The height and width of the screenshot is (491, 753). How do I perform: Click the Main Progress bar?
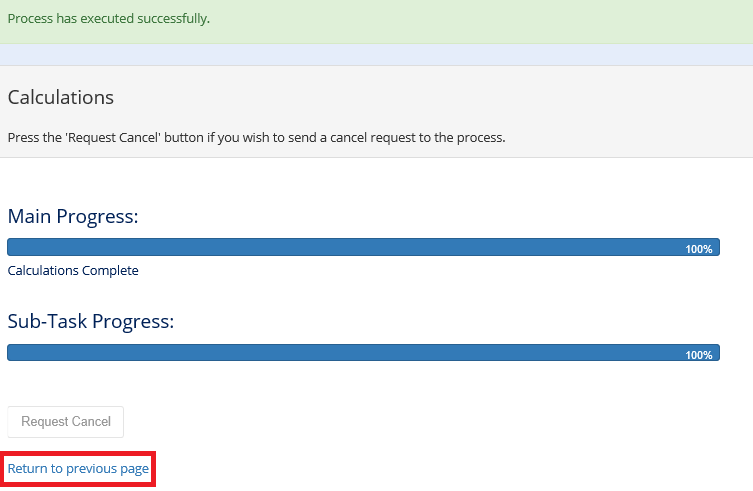363,248
